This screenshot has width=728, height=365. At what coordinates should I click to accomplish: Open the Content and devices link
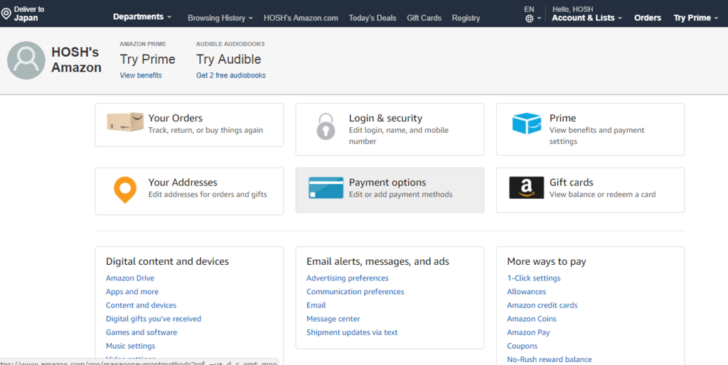141,305
